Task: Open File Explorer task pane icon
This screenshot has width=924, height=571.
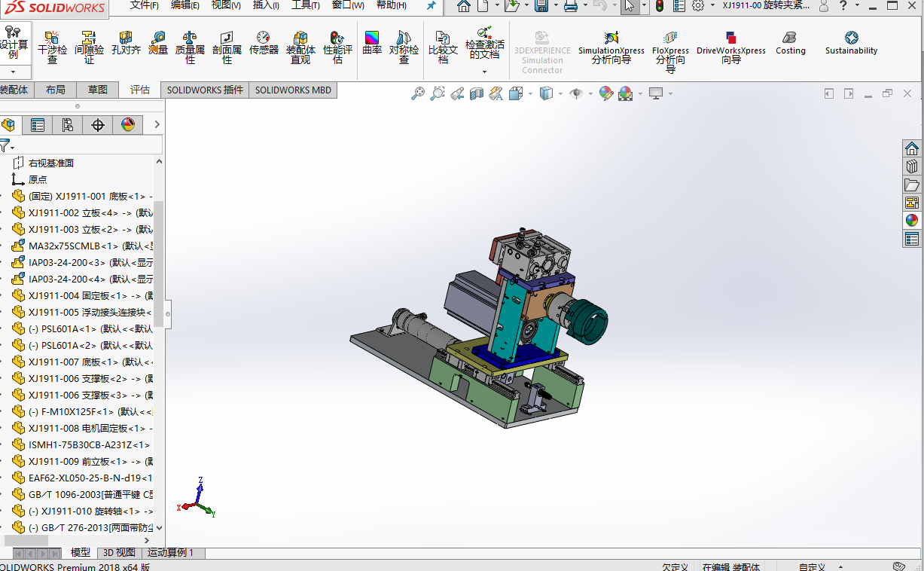Action: (x=912, y=185)
